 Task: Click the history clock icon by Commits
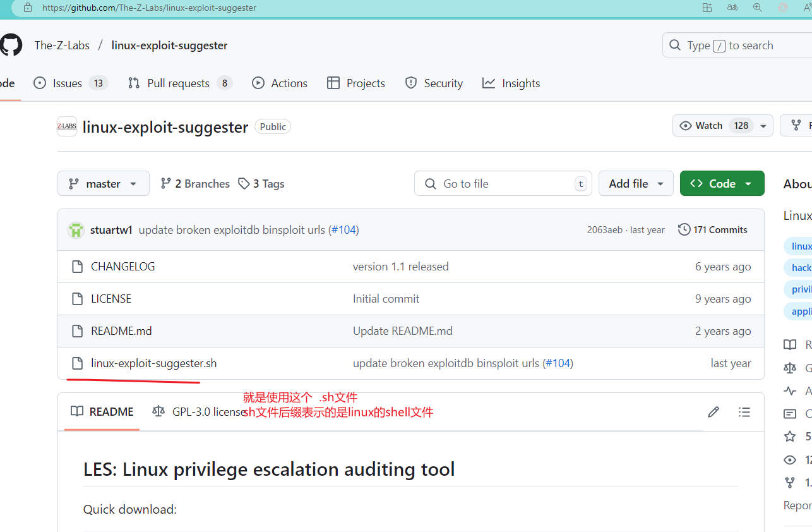(684, 230)
